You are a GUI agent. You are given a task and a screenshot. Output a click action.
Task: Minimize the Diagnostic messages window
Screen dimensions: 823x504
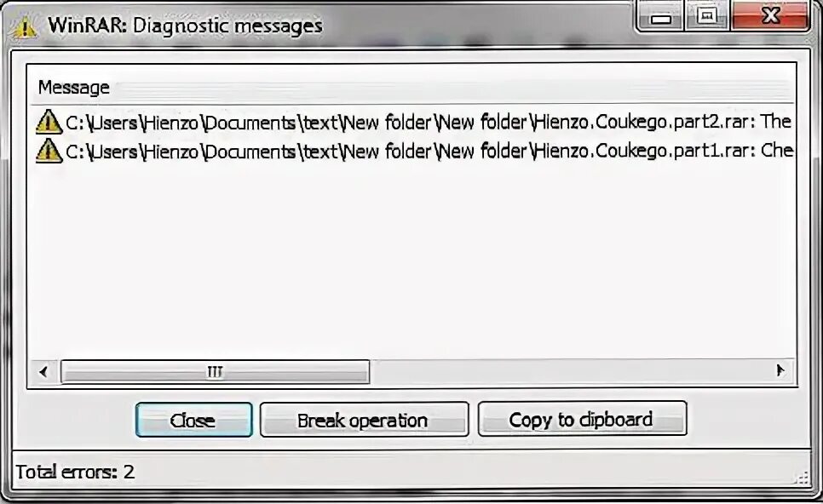660,17
